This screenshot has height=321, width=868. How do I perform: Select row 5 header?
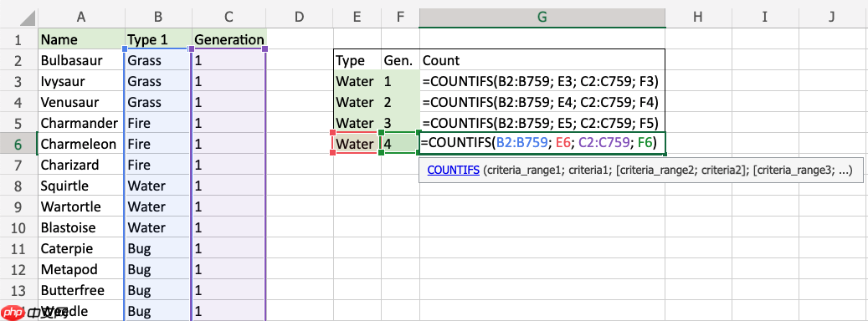coord(18,123)
